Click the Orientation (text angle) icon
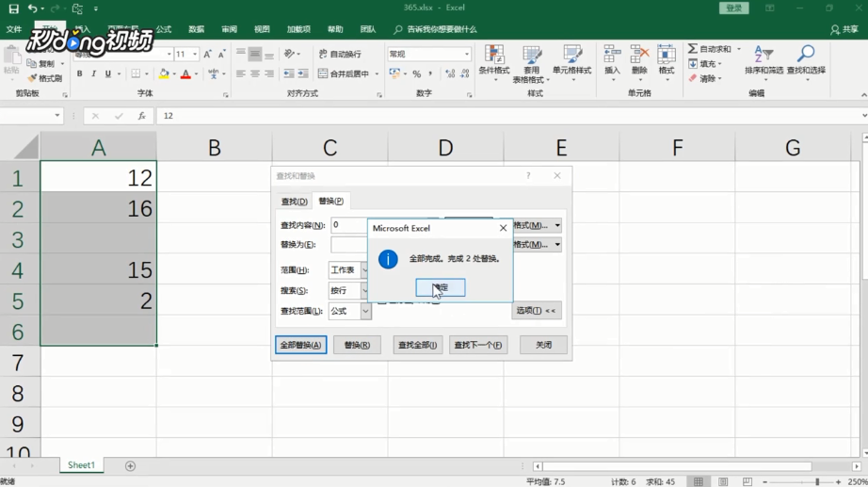Screen dimensions: 868x487 coord(289,54)
